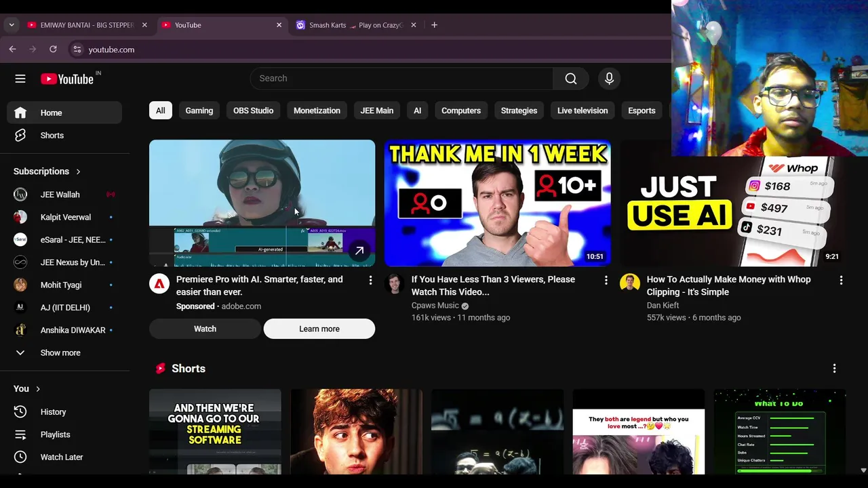
Task: Select the AI filter chip
Action: [417, 110]
